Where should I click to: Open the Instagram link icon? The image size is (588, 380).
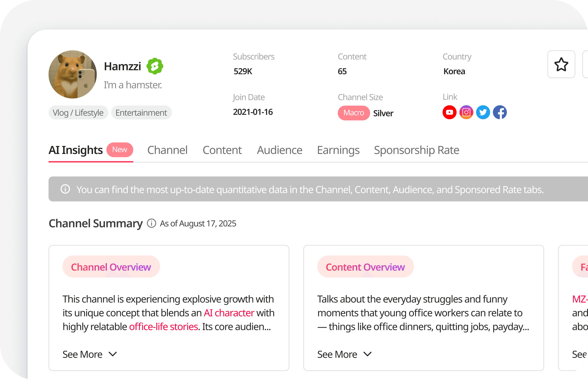point(466,112)
